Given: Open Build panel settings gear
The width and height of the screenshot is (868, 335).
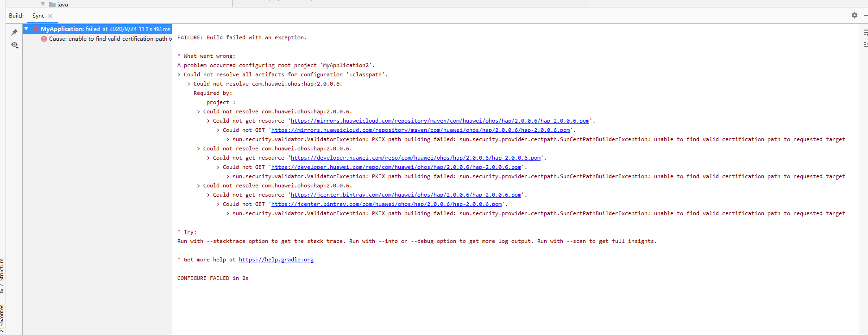Looking at the screenshot, I should tap(855, 15).
